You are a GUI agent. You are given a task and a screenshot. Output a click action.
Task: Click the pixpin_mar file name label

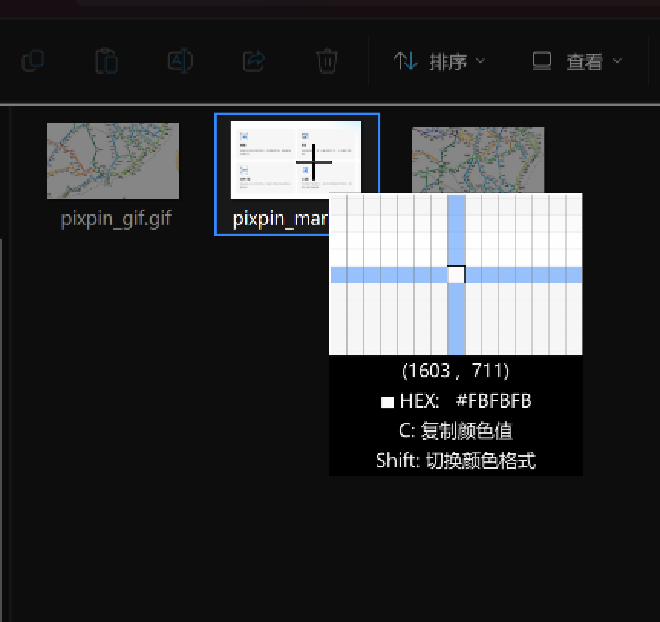coord(280,219)
